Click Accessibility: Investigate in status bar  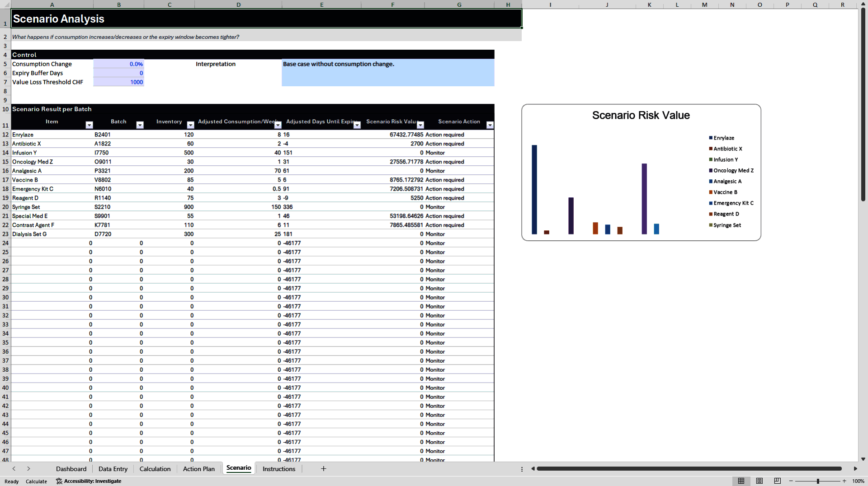coord(89,481)
